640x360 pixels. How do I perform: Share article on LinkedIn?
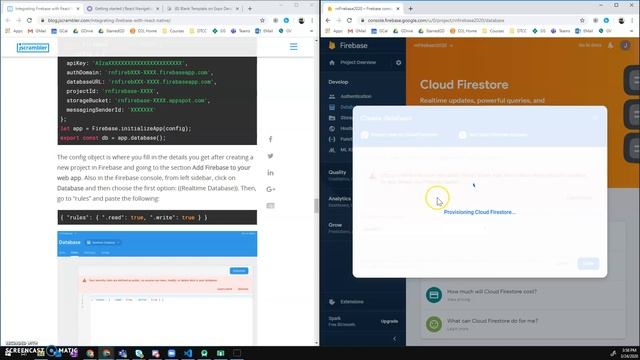coord(270,173)
